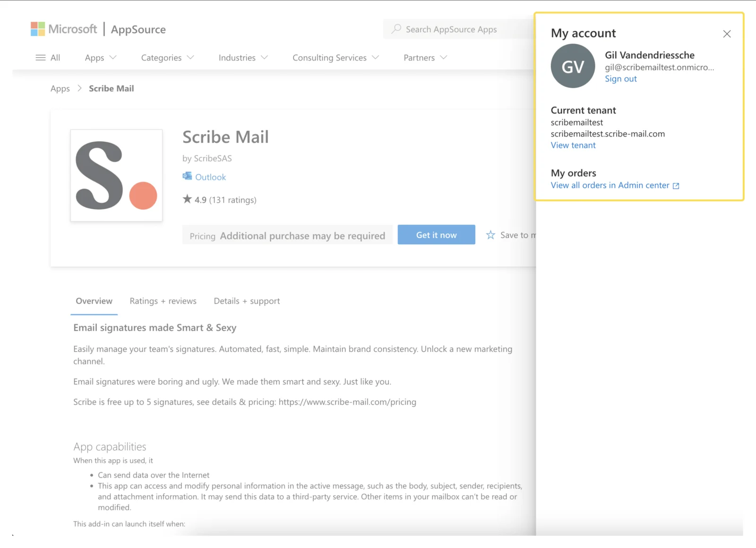Click the Microsoft logo icon
The width and height of the screenshot is (756, 548).
pyautogui.click(x=38, y=29)
